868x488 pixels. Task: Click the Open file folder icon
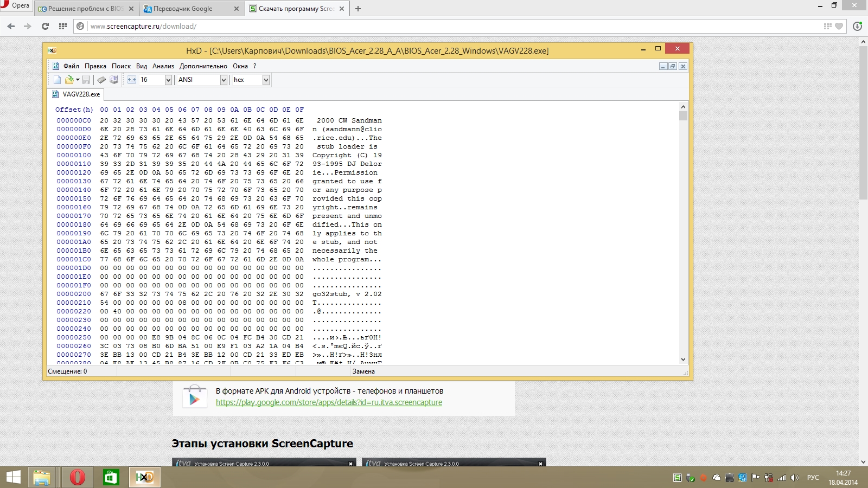click(69, 80)
